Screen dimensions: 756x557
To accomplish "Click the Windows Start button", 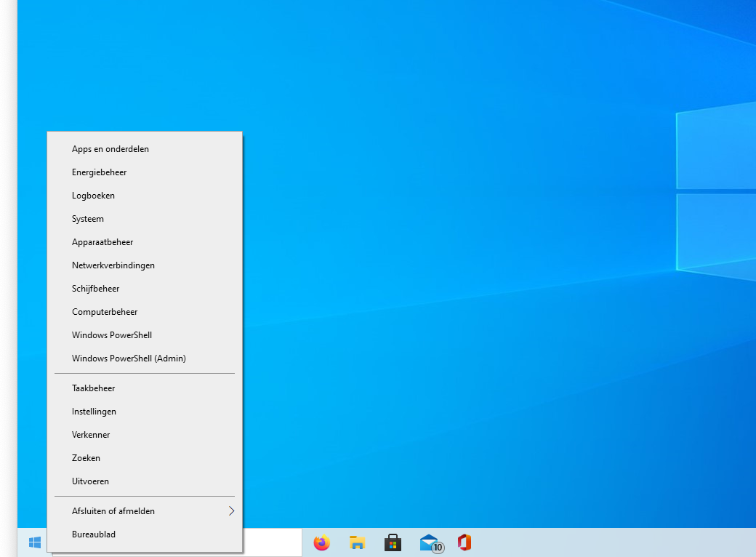I will tap(34, 542).
